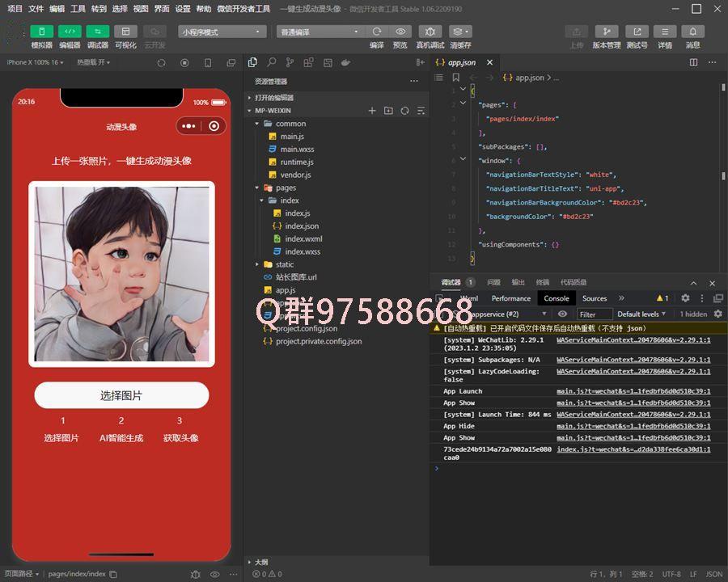Open index.js source link in console
Image resolution: width=728 pixels, height=582 pixels.
[633, 449]
